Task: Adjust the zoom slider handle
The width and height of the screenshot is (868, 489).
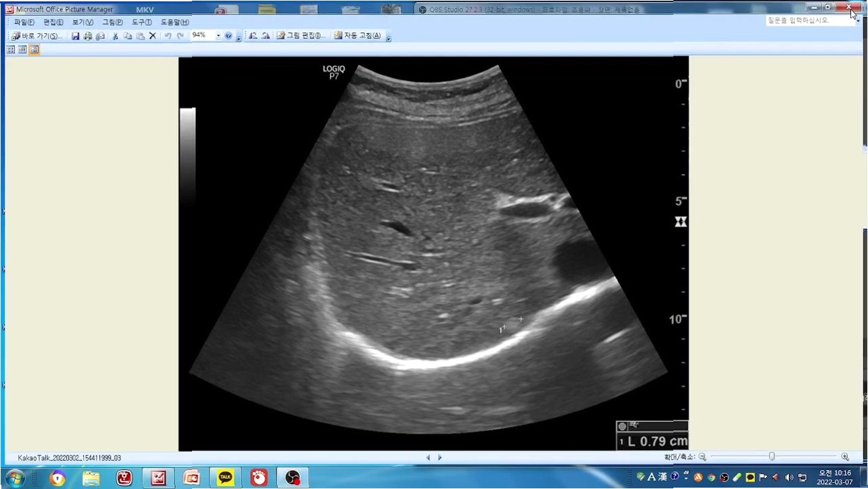Action: click(x=772, y=457)
